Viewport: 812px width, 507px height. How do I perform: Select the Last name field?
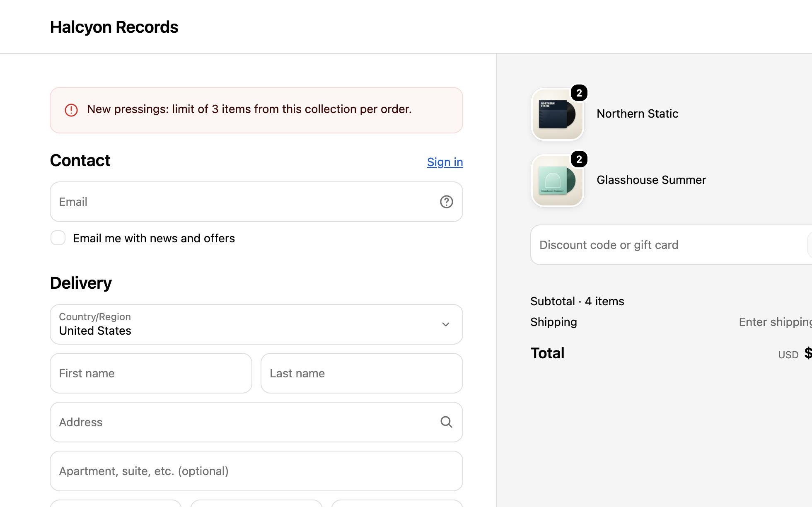coord(362,373)
